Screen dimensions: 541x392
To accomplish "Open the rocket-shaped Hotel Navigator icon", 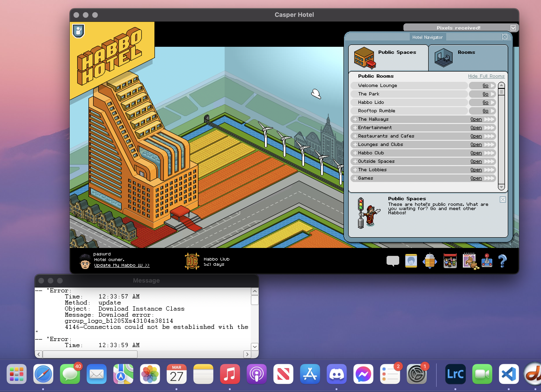I will point(430,261).
